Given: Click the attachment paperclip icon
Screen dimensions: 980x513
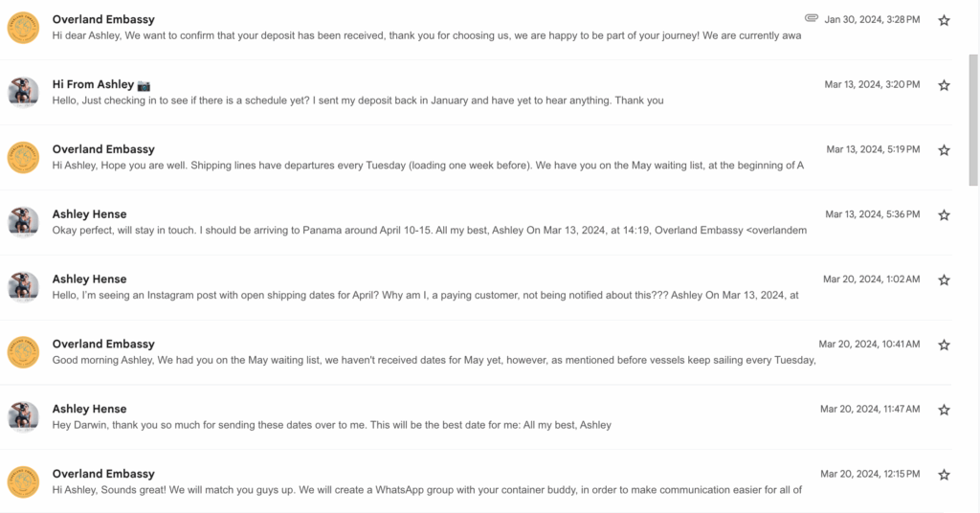Looking at the screenshot, I should pyautogui.click(x=812, y=18).
